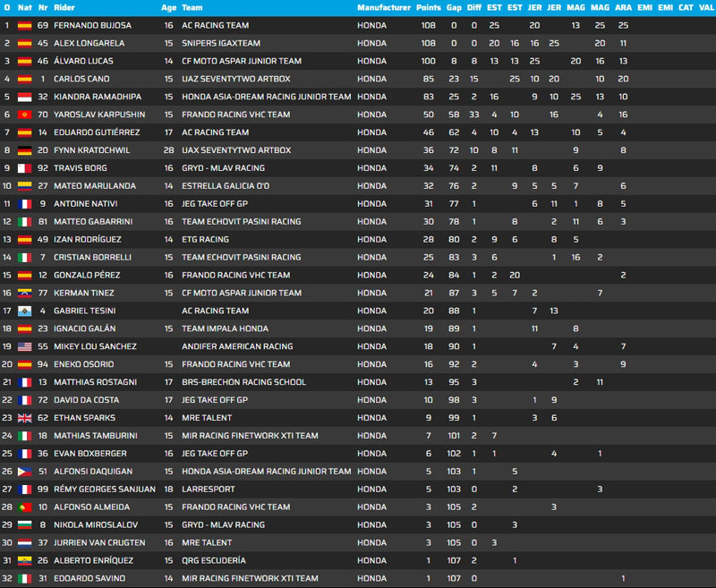Click the Rider column header
Viewport: 716px width, 588px height.
(64, 7)
